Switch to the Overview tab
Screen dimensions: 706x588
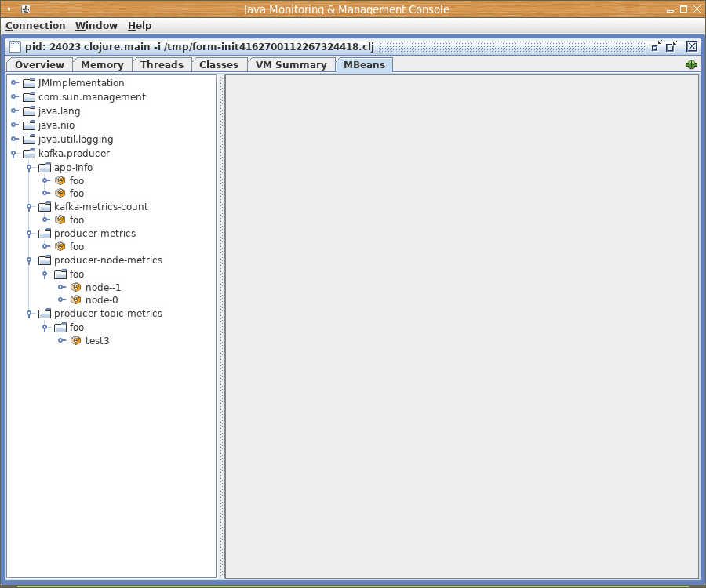39,65
